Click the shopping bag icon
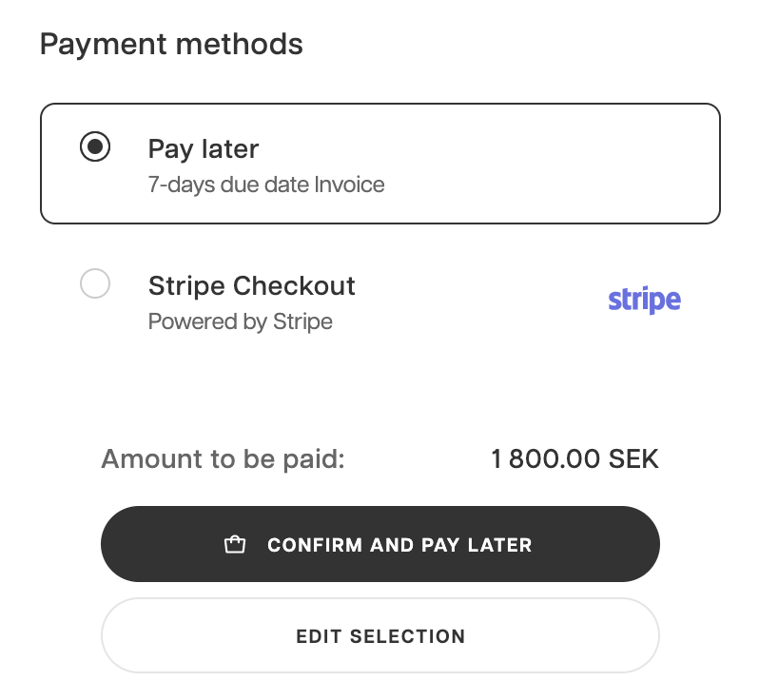The image size is (759, 700). 234,545
